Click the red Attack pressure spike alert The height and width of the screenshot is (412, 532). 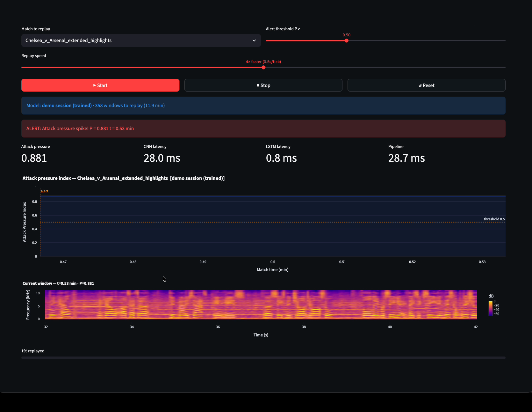coord(263,129)
